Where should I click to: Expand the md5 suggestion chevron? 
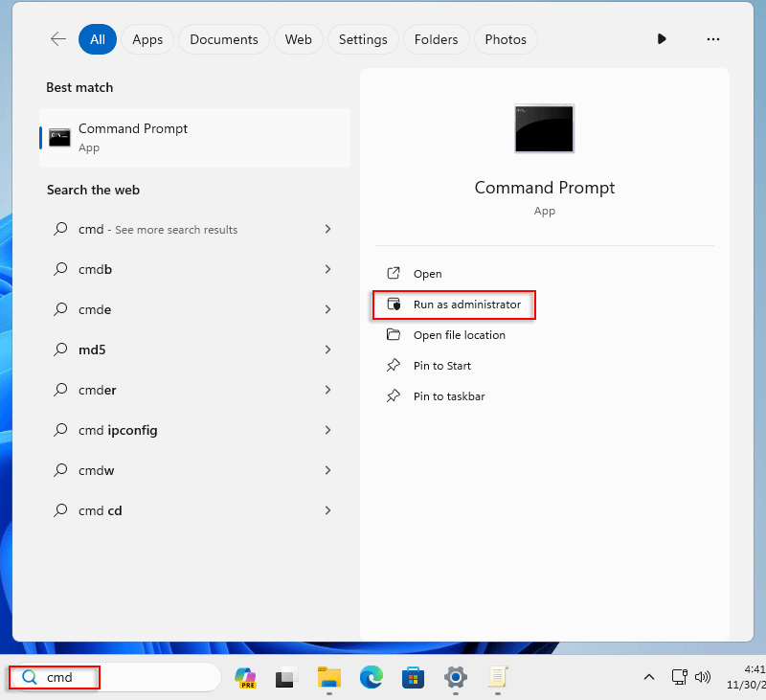[327, 350]
